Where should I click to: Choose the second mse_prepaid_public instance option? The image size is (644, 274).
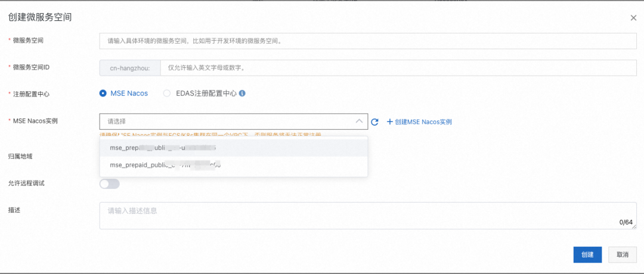[233, 165]
